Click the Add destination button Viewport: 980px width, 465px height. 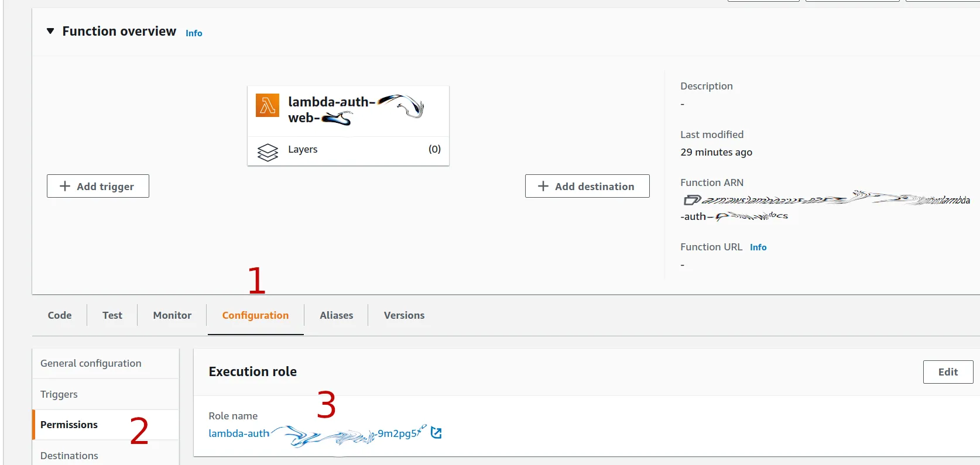point(587,186)
